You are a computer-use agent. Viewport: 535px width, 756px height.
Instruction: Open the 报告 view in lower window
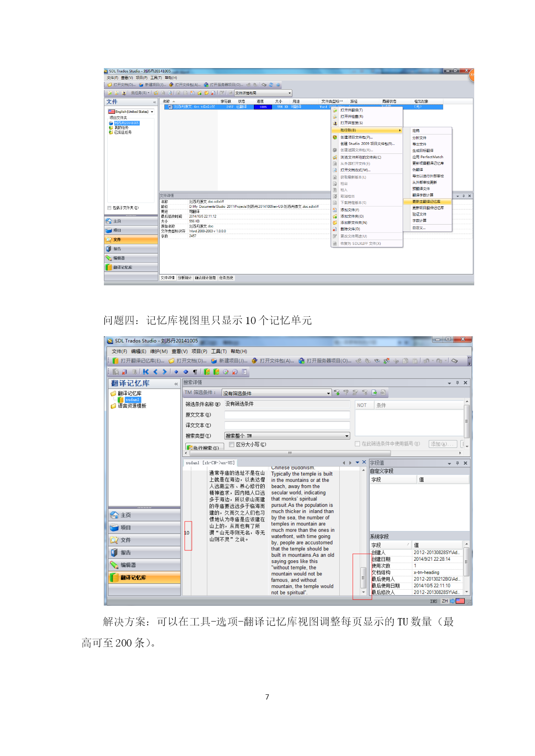tap(144, 553)
